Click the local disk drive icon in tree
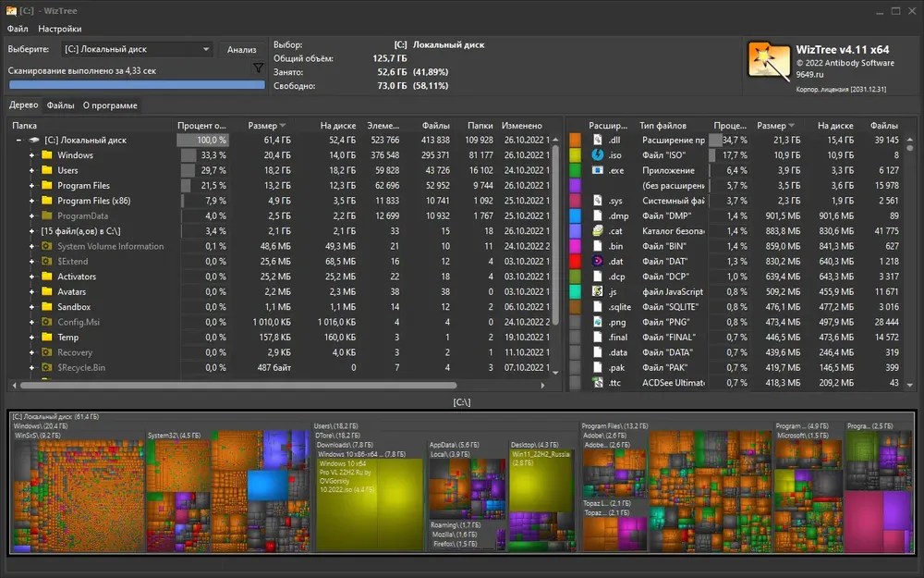Screen dimensions: 924x578 click(x=34, y=141)
